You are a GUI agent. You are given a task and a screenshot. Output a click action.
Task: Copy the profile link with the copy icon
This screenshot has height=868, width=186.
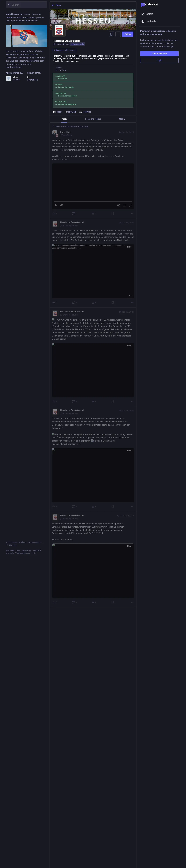click(x=112, y=34)
